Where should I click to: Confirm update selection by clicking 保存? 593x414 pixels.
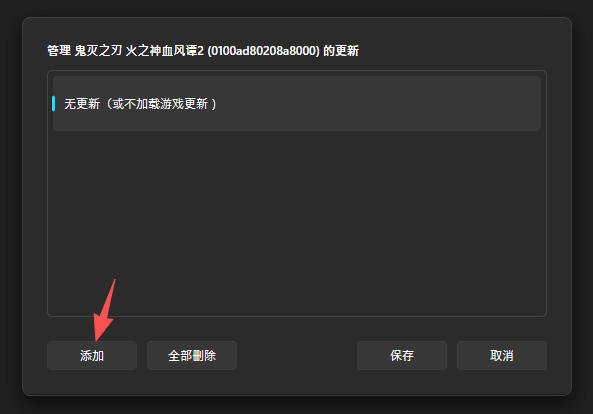tap(402, 355)
